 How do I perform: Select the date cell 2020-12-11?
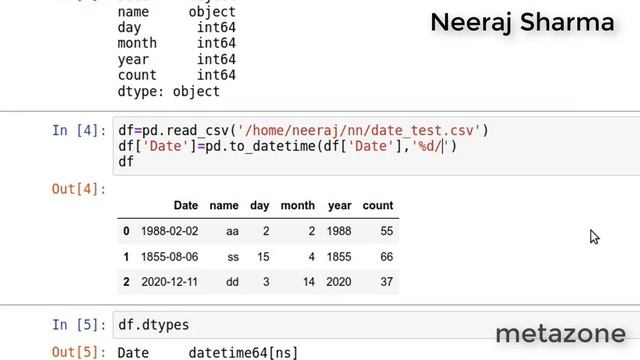[169, 282]
